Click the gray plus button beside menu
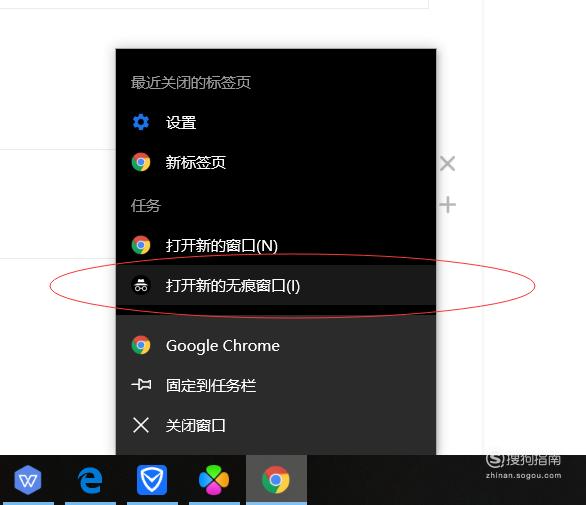This screenshot has height=505, width=586. [447, 204]
